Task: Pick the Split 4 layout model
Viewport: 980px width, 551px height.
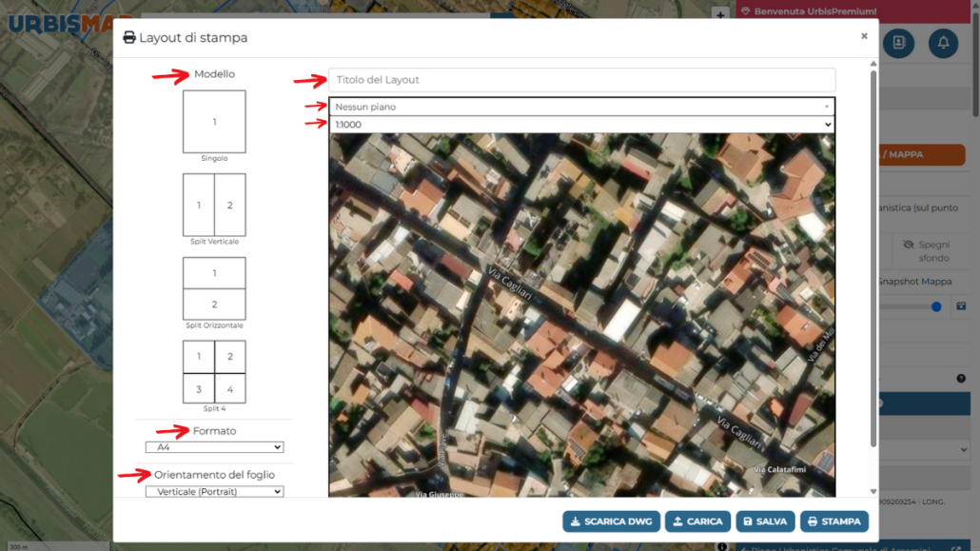Action: click(x=214, y=371)
